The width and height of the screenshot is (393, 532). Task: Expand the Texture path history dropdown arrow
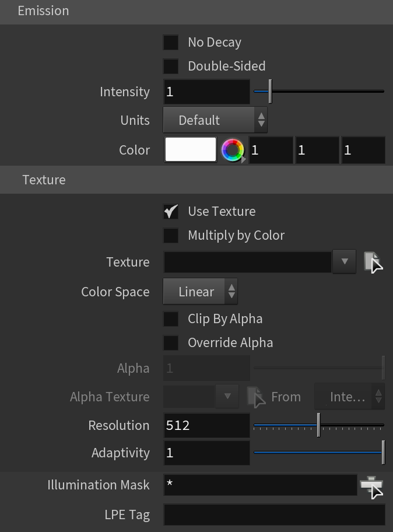click(345, 261)
